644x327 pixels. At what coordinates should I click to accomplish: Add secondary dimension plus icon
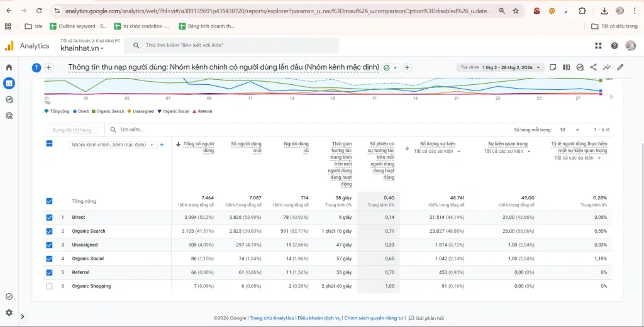(x=162, y=145)
